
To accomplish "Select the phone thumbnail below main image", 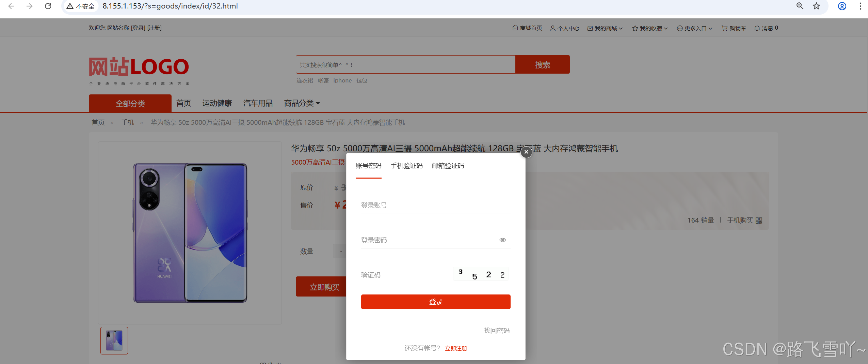I will coord(114,341).
